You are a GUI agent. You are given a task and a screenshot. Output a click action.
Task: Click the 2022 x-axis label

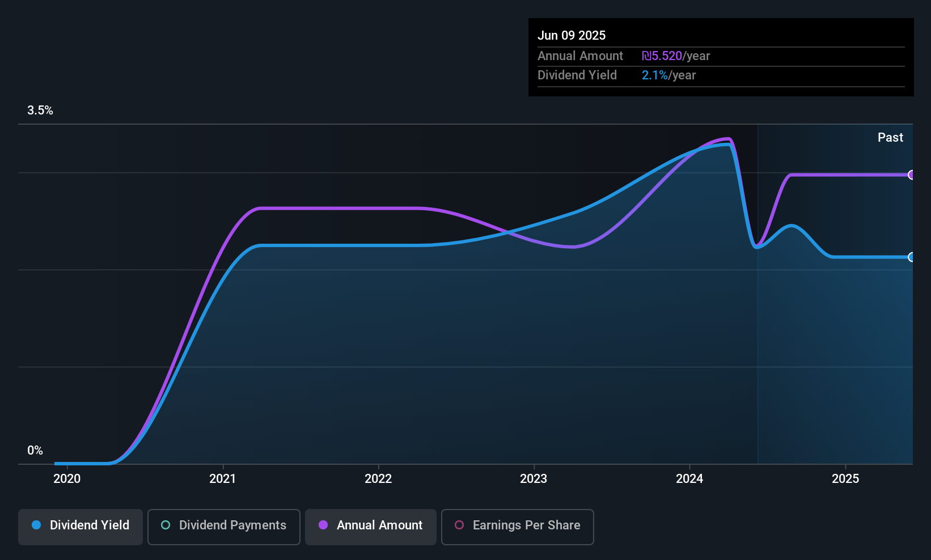point(378,479)
